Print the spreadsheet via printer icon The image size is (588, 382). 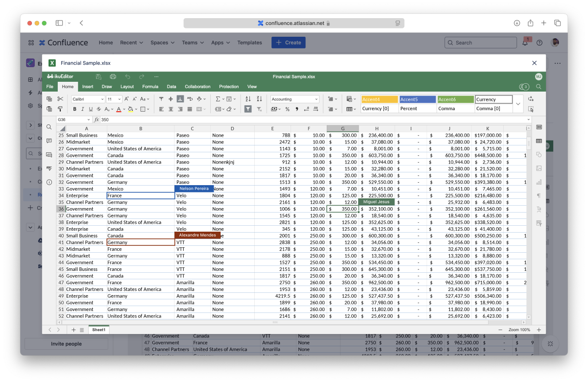113,76
